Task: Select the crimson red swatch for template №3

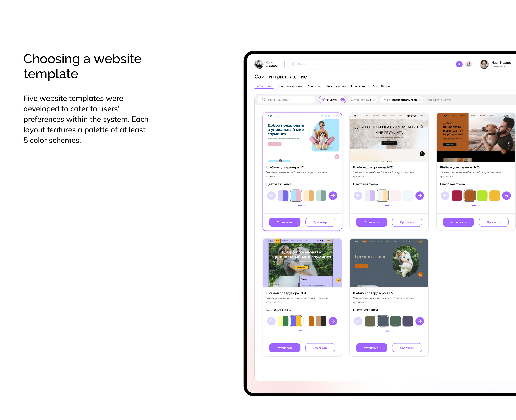Action: 456,196
